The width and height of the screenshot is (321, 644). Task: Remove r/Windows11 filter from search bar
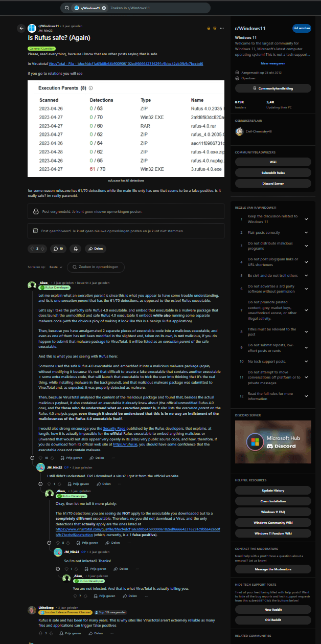point(104,8)
